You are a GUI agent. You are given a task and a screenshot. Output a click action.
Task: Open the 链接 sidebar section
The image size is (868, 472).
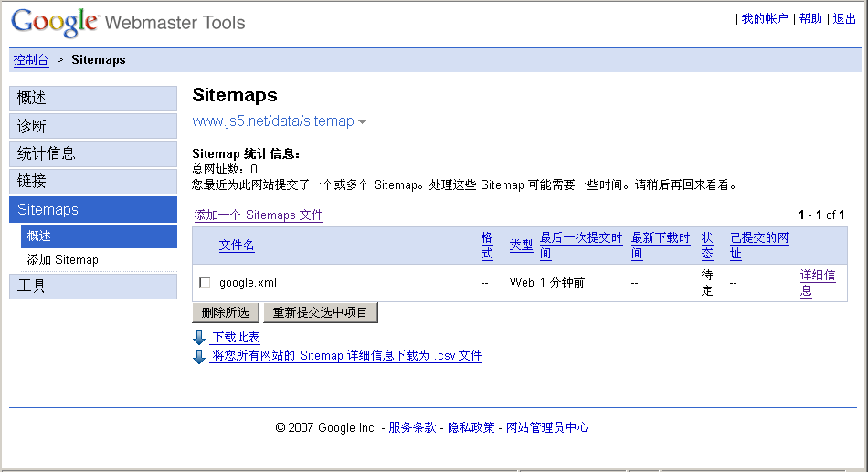[93, 181]
